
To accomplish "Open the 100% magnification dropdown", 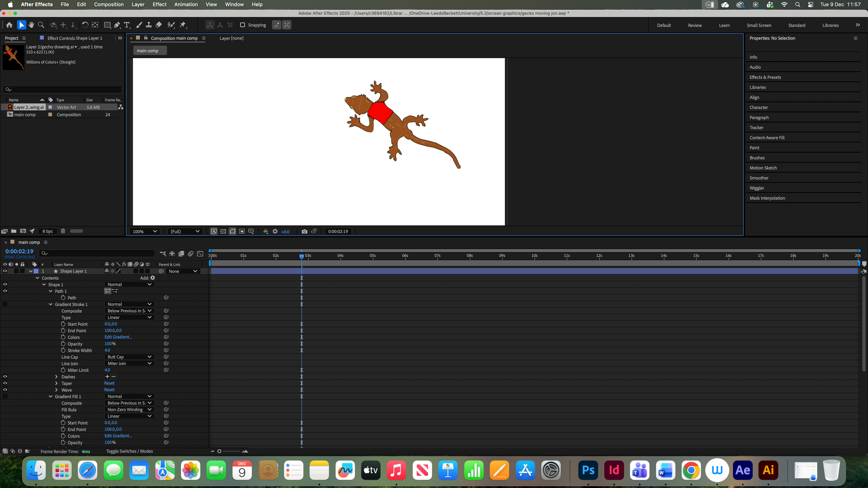I will (145, 232).
